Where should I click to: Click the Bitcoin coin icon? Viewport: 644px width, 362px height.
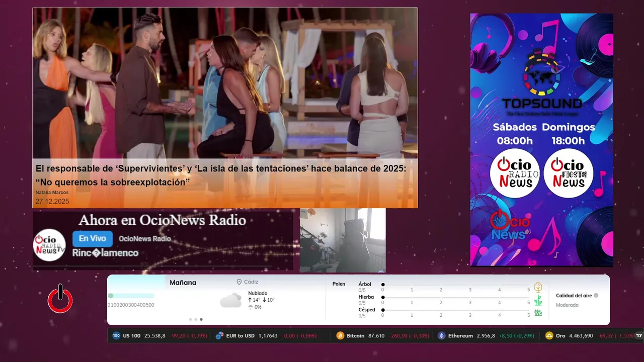click(340, 335)
